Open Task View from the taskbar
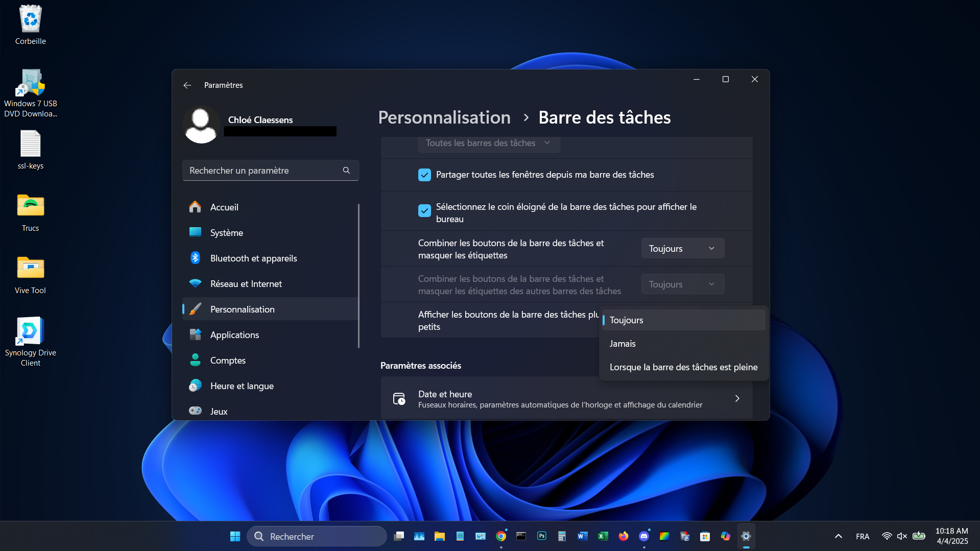Viewport: 980px width, 551px height. [399, 536]
